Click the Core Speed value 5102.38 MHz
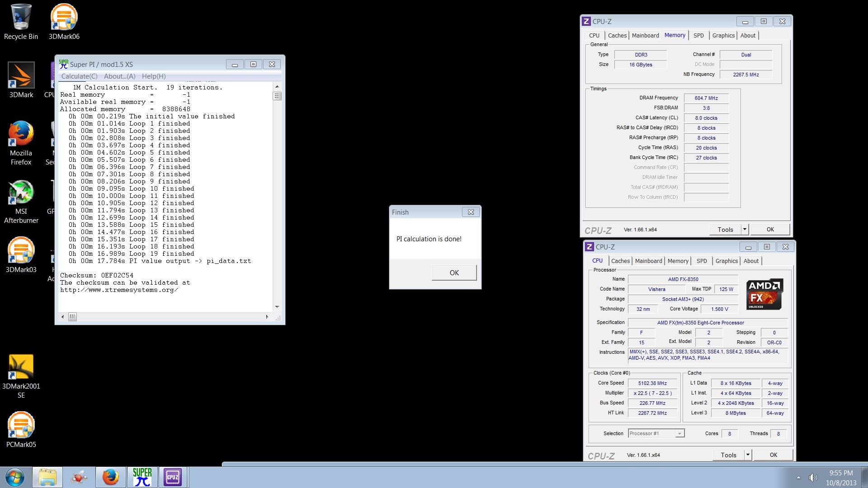Image resolution: width=868 pixels, height=488 pixels. [652, 383]
